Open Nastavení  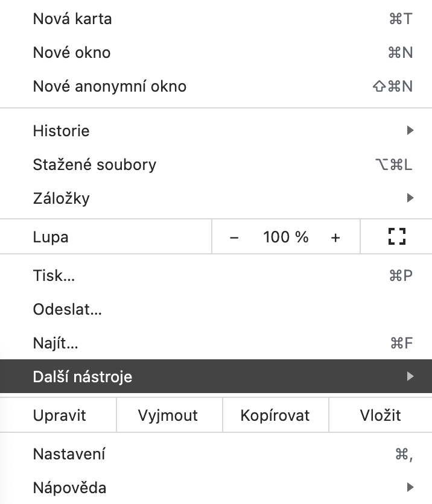click(69, 453)
